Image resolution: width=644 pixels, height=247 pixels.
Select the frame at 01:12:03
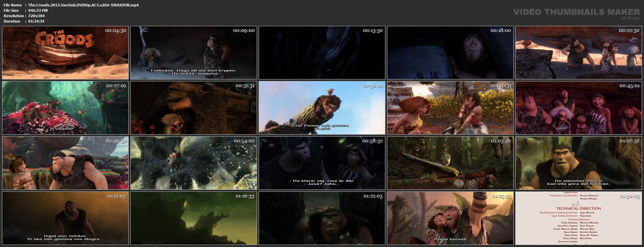point(65,218)
